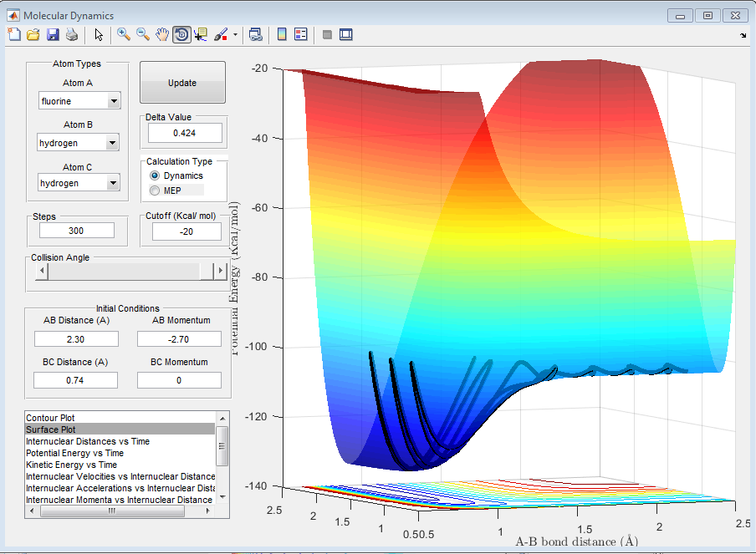This screenshot has height=554, width=756.
Task: Toggle the Rotate 3D tool
Action: click(181, 34)
